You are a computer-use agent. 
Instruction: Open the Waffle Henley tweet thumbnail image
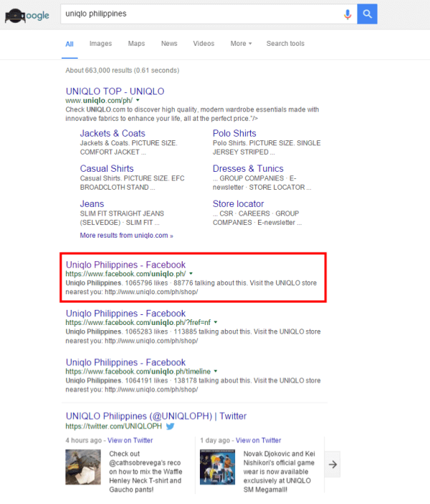(83, 467)
